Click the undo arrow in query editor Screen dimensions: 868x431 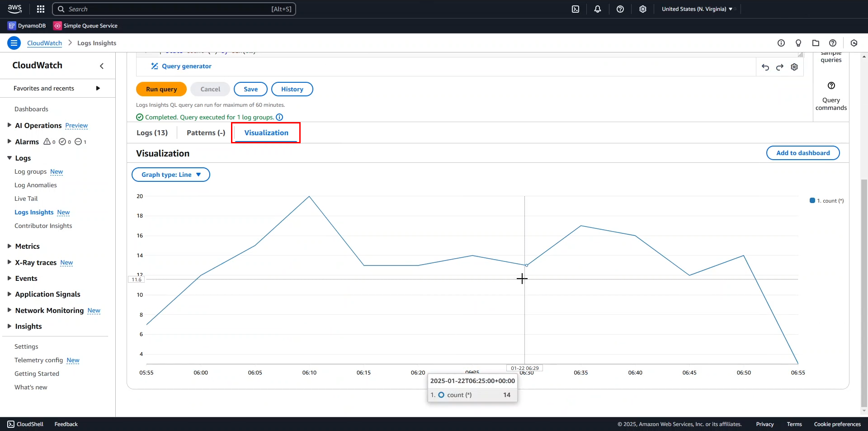pyautogui.click(x=765, y=67)
